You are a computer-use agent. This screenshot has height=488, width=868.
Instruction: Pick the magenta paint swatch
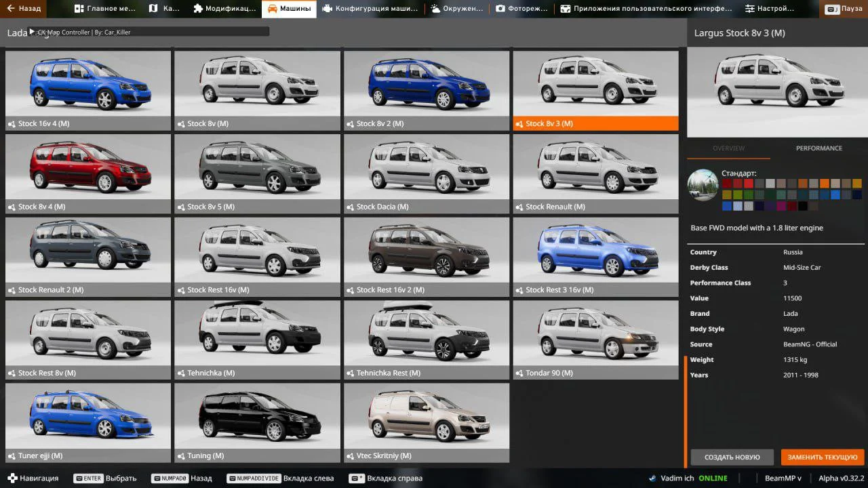click(781, 206)
